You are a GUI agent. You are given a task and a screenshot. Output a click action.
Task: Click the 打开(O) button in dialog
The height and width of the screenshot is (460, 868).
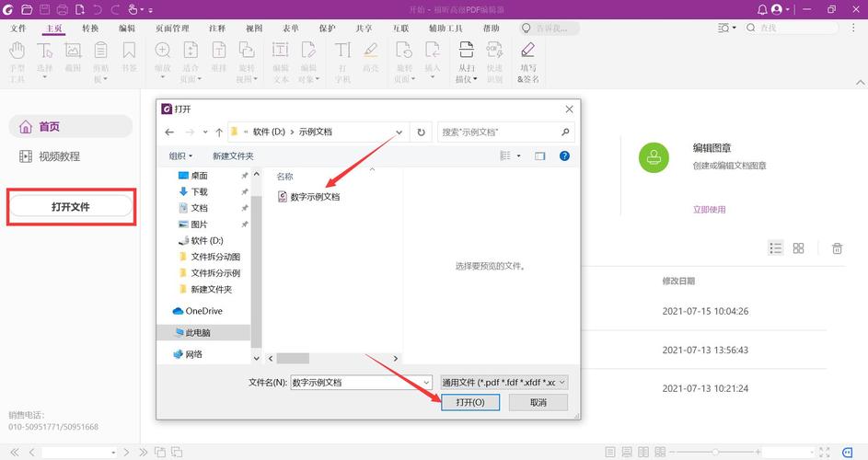coord(470,402)
